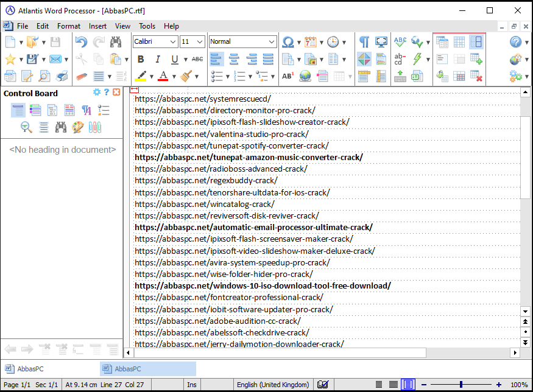Align paragraph left
533x392 pixels.
click(216, 59)
